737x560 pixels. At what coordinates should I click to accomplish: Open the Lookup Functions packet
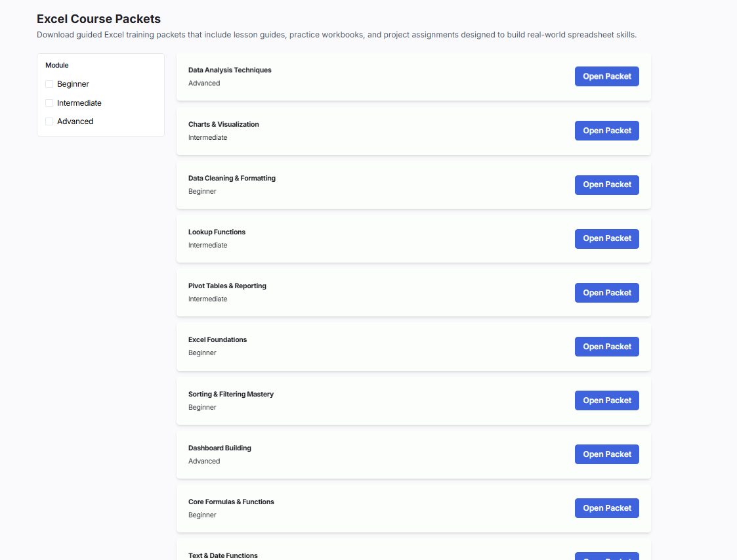tap(606, 238)
